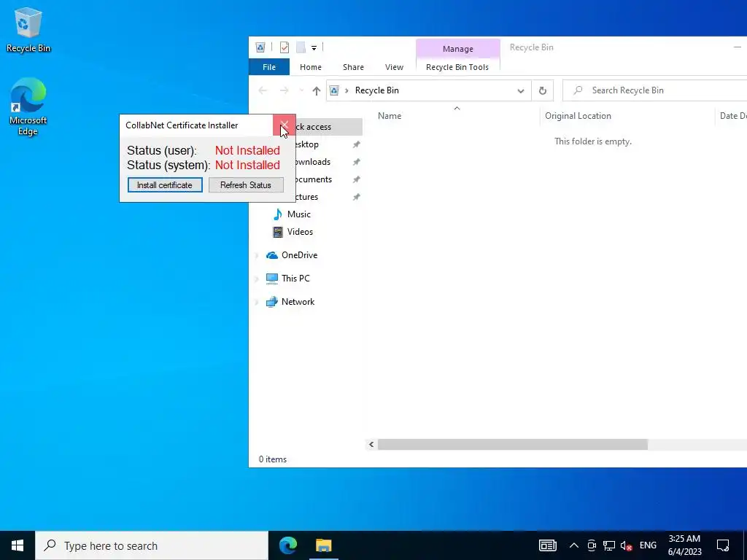Launch the Microsoft Edge desktop shortcut
This screenshot has width=747, height=560.
pyautogui.click(x=28, y=106)
